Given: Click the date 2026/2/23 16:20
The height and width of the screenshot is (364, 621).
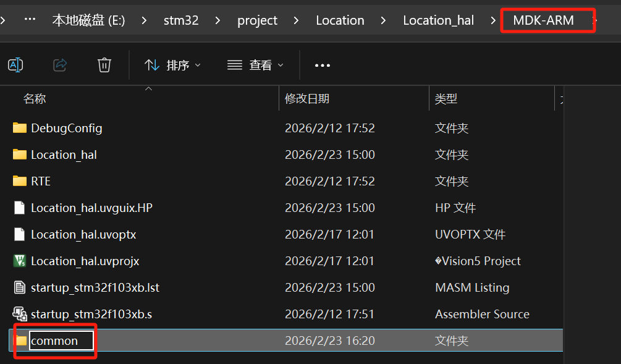Looking at the screenshot, I should point(329,341).
